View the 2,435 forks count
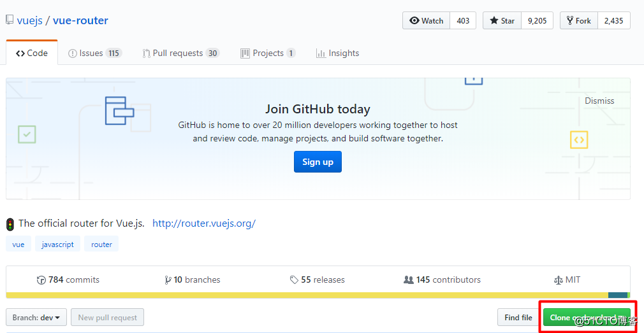The width and height of the screenshot is (644, 333). point(614,20)
